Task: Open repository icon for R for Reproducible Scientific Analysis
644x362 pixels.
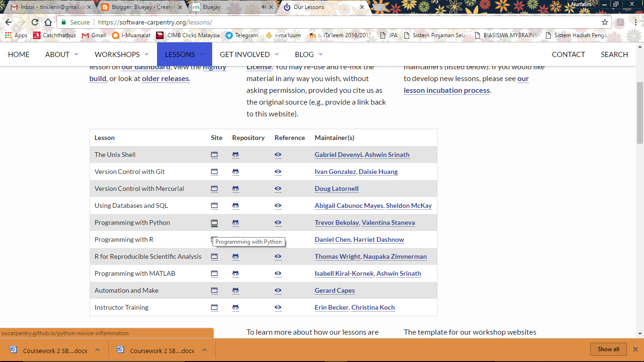Action: (235, 256)
